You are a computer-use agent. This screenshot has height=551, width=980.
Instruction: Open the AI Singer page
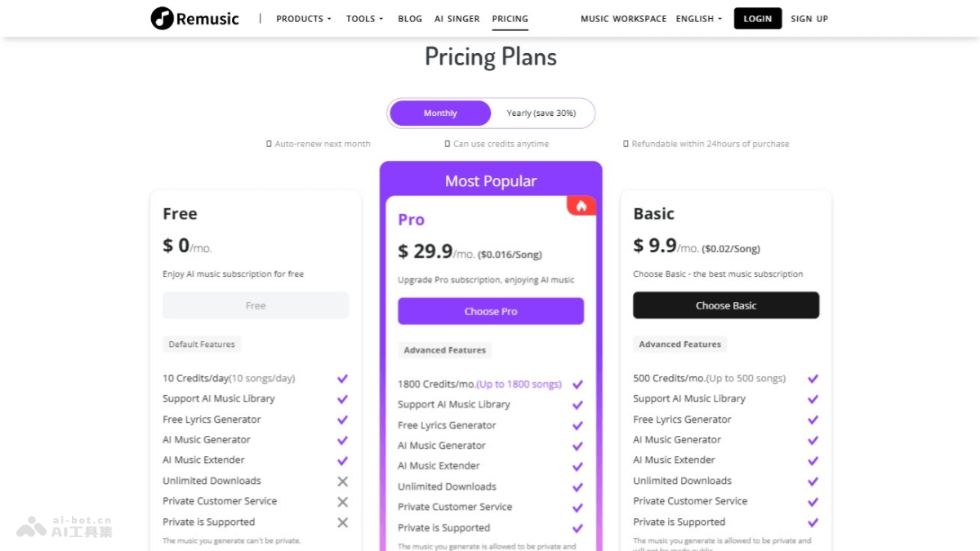pos(457,19)
